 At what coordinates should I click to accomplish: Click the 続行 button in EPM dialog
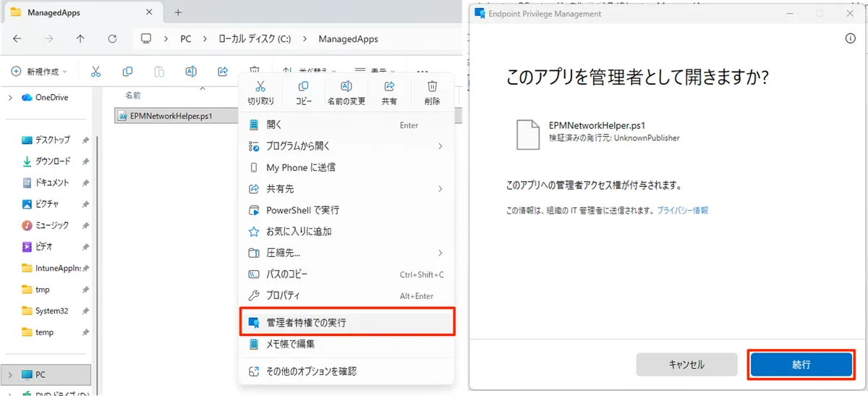[x=801, y=365]
